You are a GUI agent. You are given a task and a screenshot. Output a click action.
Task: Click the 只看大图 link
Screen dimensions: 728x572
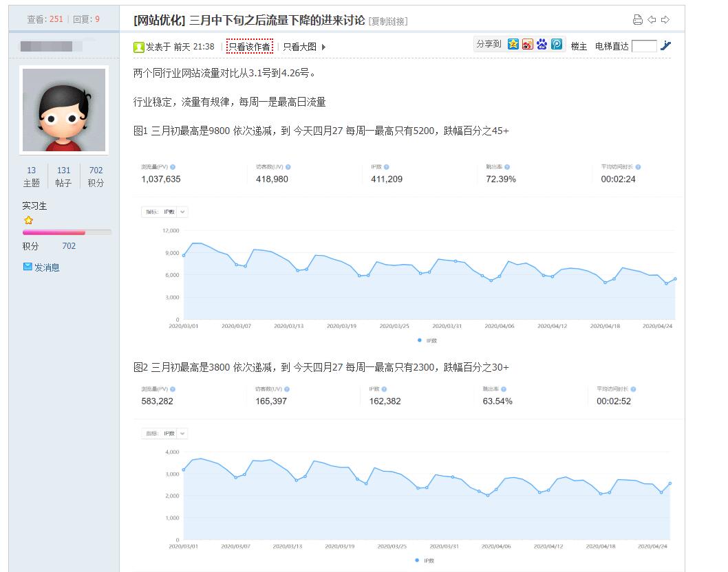[x=299, y=47]
